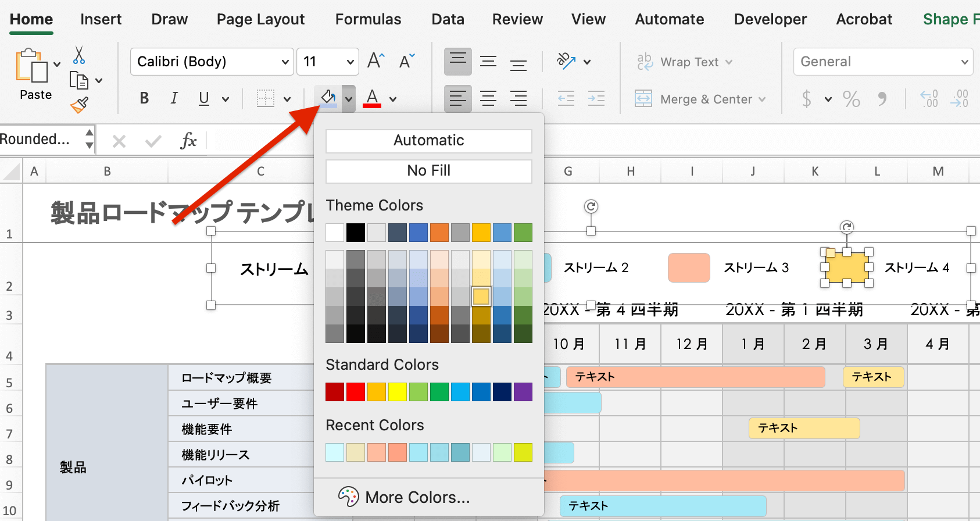Pick the standard red color swatch
Image resolution: width=980 pixels, height=521 pixels.
(x=356, y=392)
